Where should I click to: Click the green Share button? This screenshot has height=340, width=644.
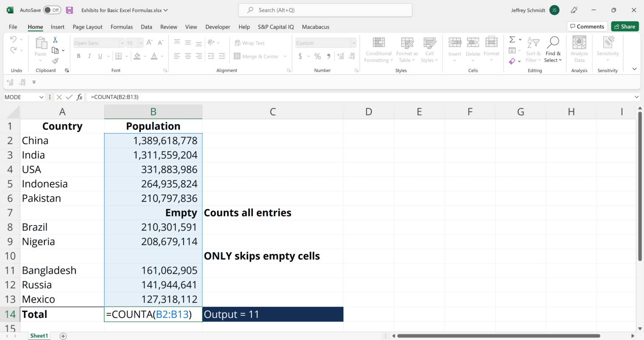point(625,26)
